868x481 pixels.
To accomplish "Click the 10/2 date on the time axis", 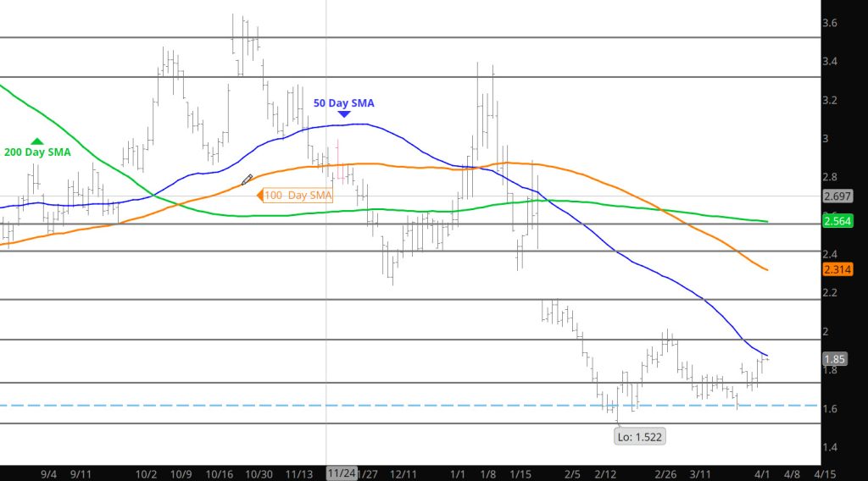I will (x=147, y=473).
